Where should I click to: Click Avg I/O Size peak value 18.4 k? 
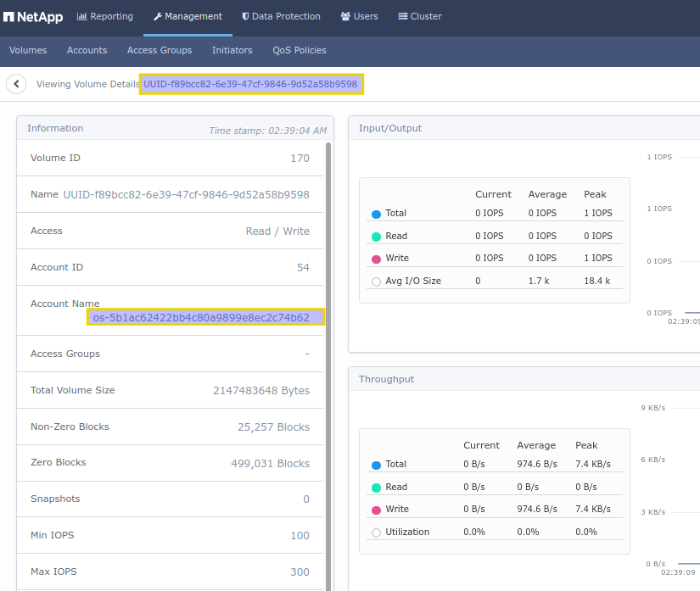point(596,281)
